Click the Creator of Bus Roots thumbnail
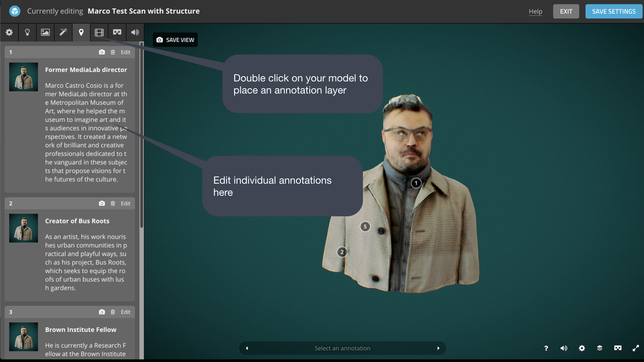This screenshot has height=362, width=644. pos(23,228)
